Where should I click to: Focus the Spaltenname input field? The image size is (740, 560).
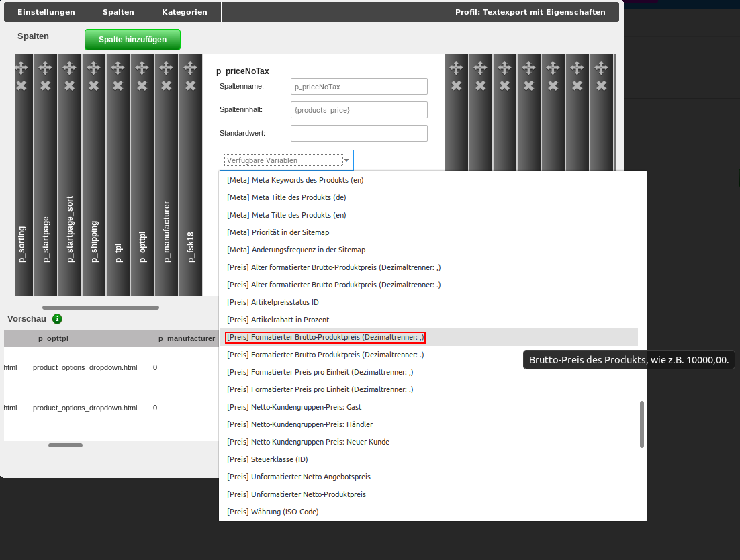coord(359,86)
